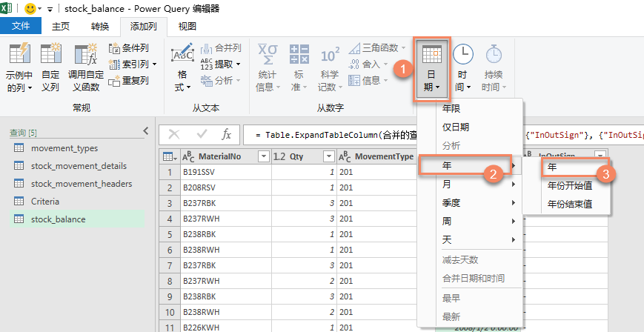Viewport: 644px width, 332px height.
Task: Open the Standard (标准) math operations
Action: click(x=299, y=67)
